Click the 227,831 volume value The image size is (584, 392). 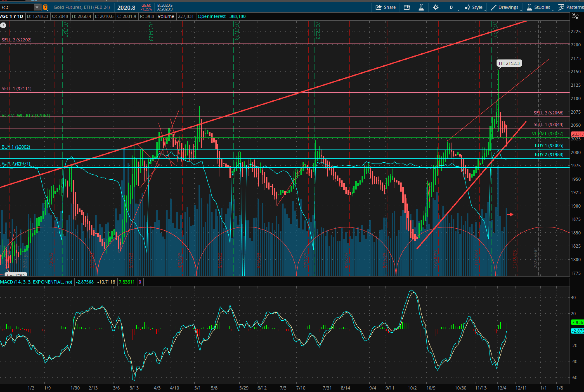186,16
